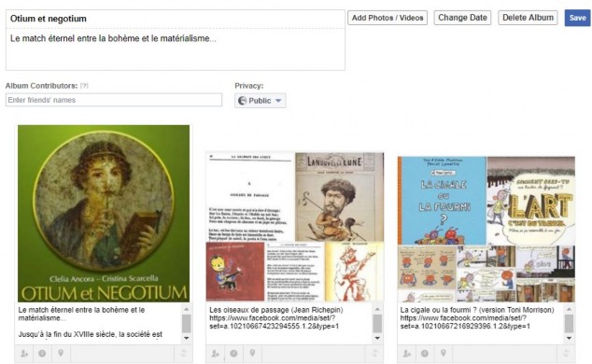Tag people on the Otium et Negotium photo

pyautogui.click(x=24, y=354)
